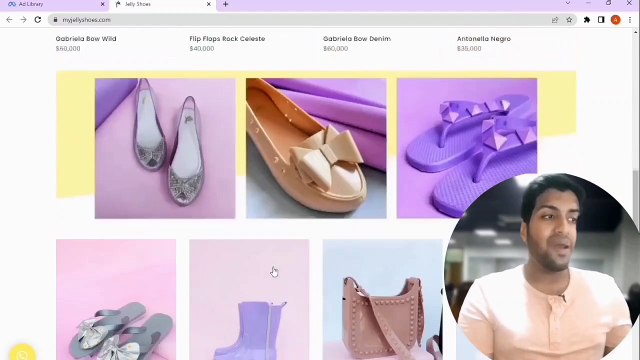
Task: Open the Gabriela Bow Wild product
Action: (86, 39)
